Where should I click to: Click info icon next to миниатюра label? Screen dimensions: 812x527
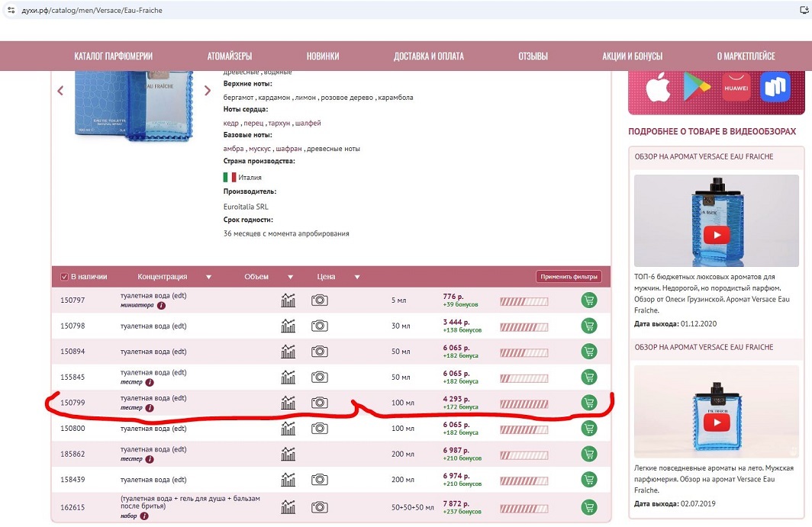[161, 305]
